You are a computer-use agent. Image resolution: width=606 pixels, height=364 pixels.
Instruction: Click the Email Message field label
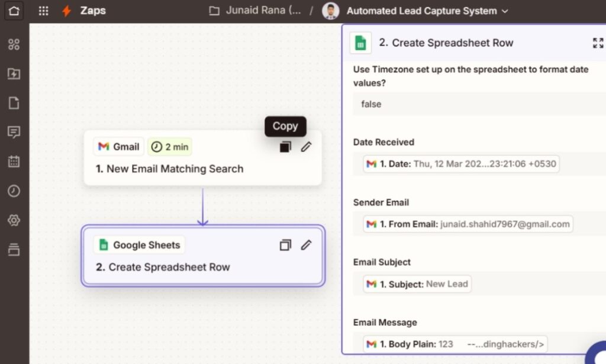coord(385,322)
